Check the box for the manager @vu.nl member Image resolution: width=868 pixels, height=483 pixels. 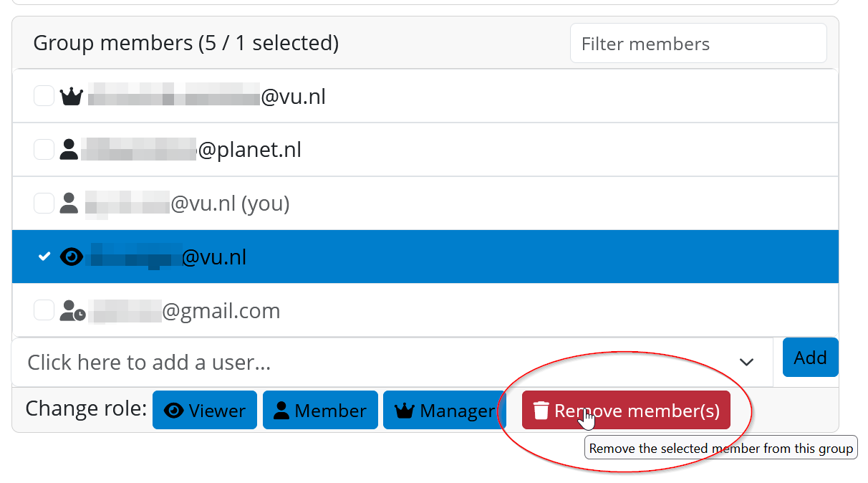click(x=44, y=96)
